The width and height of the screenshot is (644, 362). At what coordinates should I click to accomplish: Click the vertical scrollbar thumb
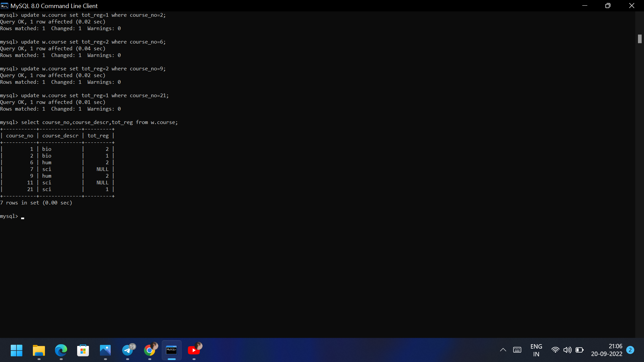640,39
